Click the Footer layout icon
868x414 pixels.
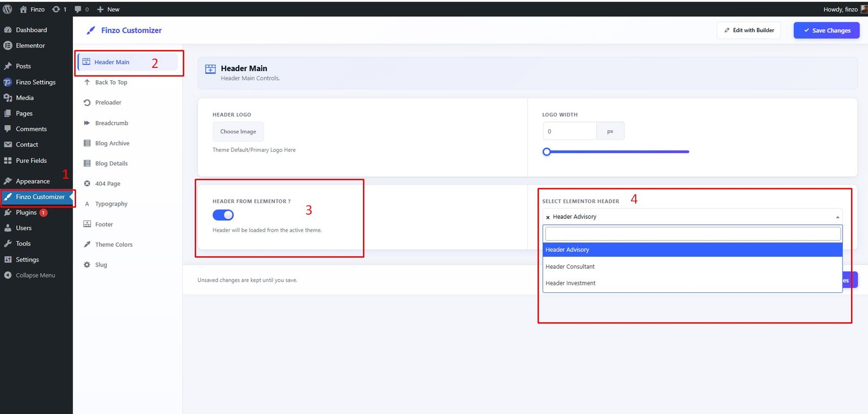click(x=87, y=224)
